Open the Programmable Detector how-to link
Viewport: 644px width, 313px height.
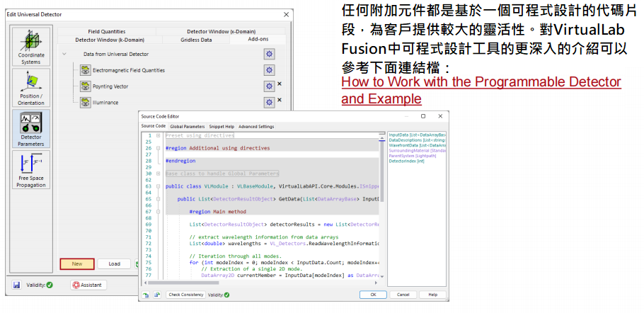(x=481, y=91)
